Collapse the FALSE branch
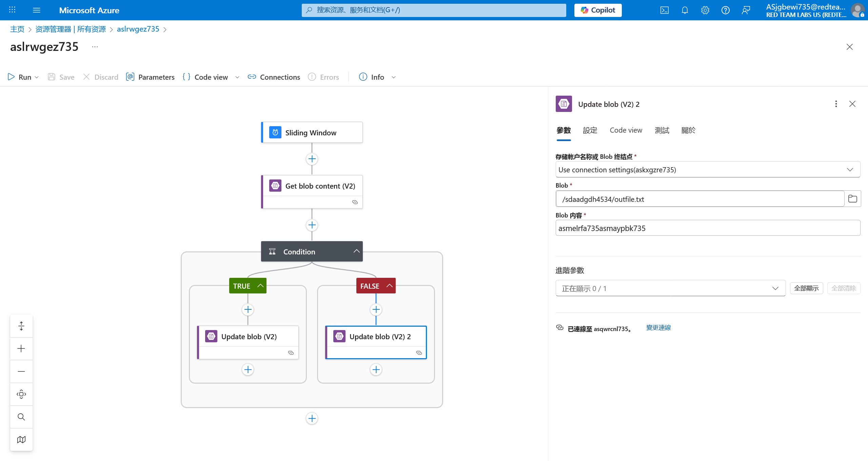This screenshot has width=868, height=461. tap(390, 286)
